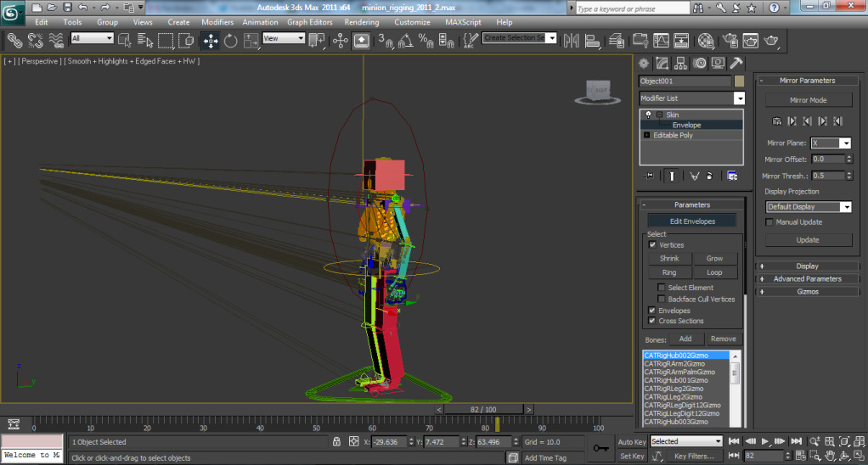The image size is (868, 465).
Task: Switch to the Modify command panel
Action: [x=662, y=63]
